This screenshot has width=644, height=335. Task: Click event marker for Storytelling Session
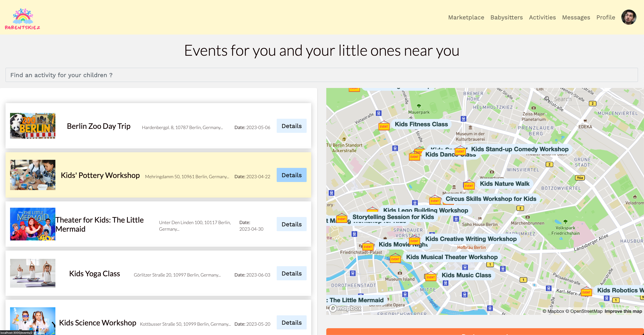(x=342, y=218)
